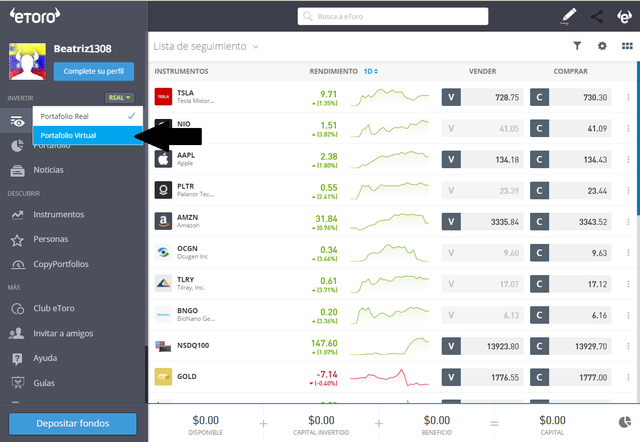Click the NSDQ100 buy C button

tap(539, 346)
